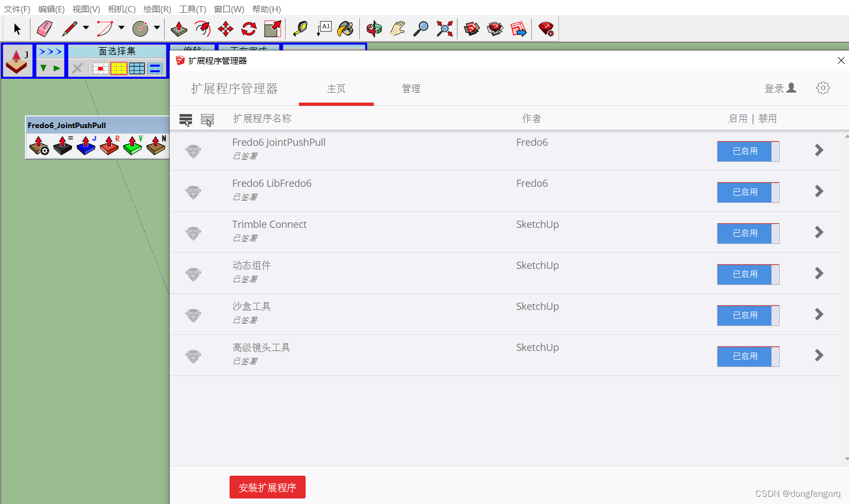This screenshot has height=504, width=849.
Task: Click JointPushPull settings gear tool
Action: [39, 145]
